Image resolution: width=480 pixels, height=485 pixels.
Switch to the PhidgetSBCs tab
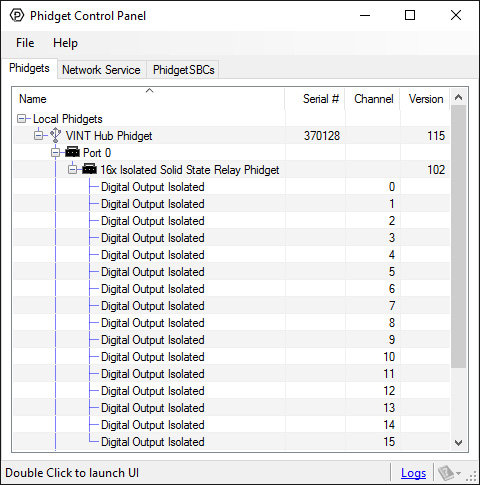(x=183, y=70)
